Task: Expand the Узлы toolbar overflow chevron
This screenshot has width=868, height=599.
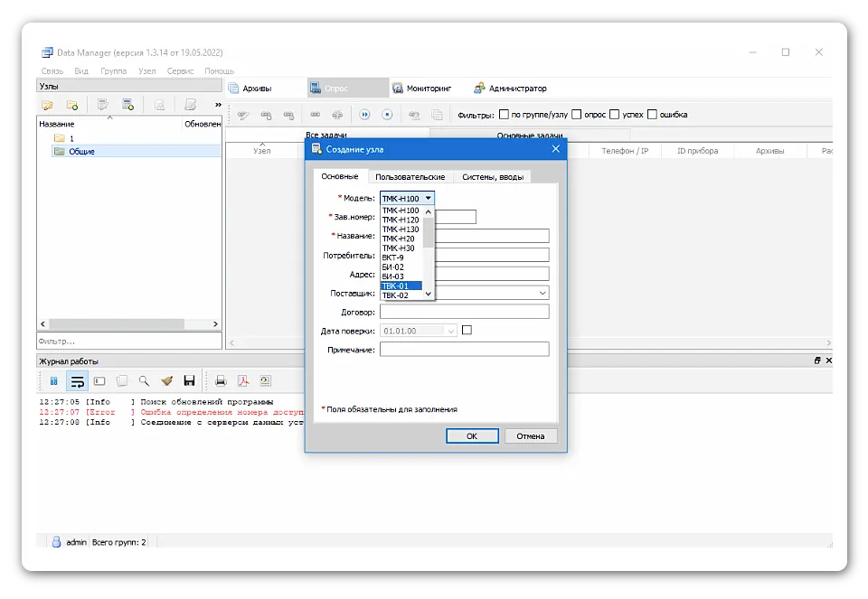Action: pos(217,105)
